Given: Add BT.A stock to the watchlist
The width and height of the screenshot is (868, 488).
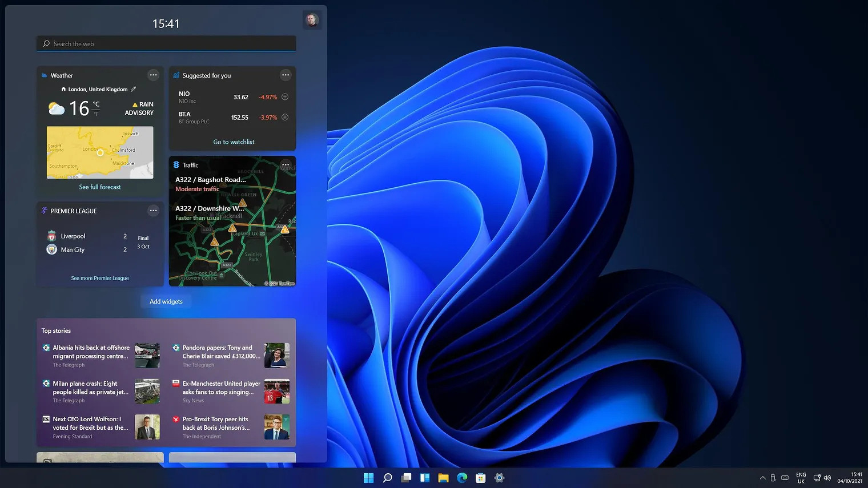Looking at the screenshot, I should pos(285,118).
